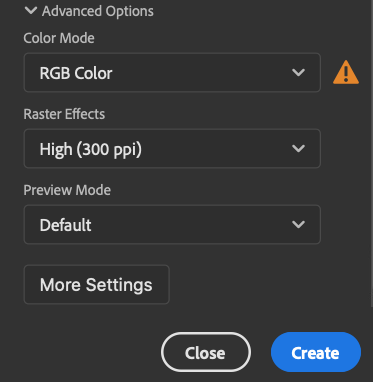373x382 pixels.
Task: Click the Preview Mode label
Action: click(67, 190)
